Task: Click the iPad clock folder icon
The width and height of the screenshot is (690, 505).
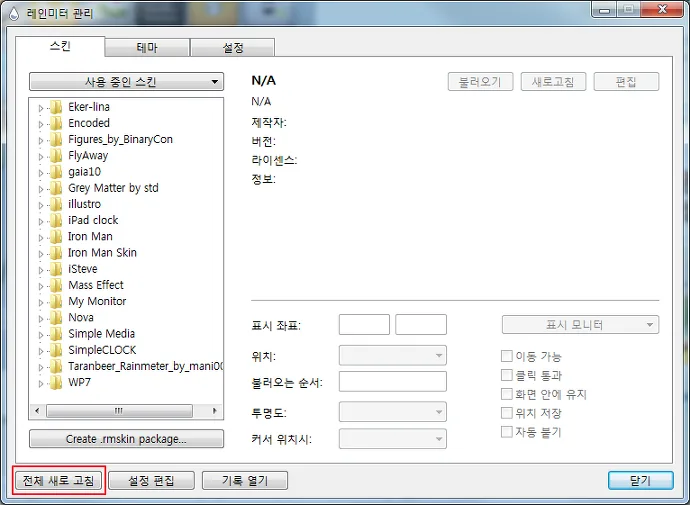Action: point(56,220)
